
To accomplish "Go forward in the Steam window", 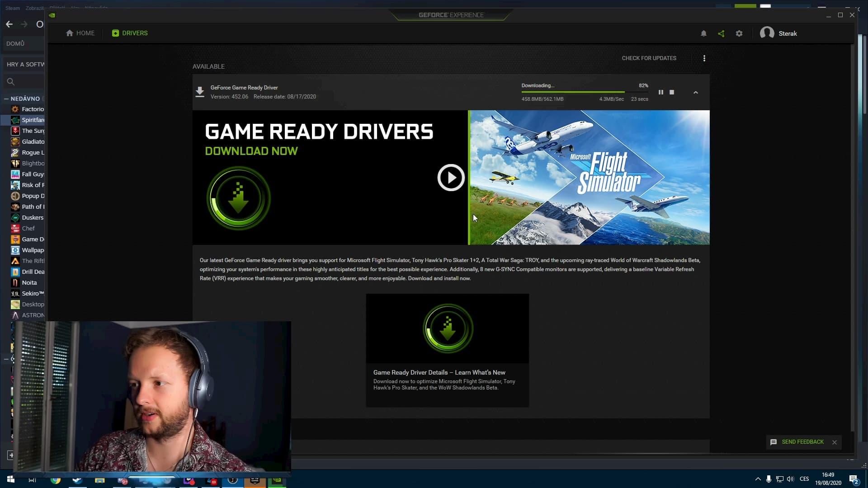I will point(24,24).
